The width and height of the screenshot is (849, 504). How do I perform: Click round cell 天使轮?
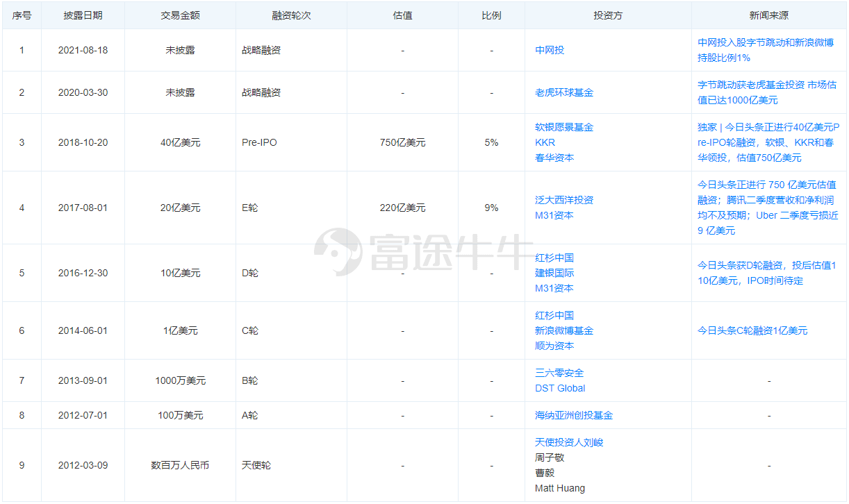tap(256, 465)
